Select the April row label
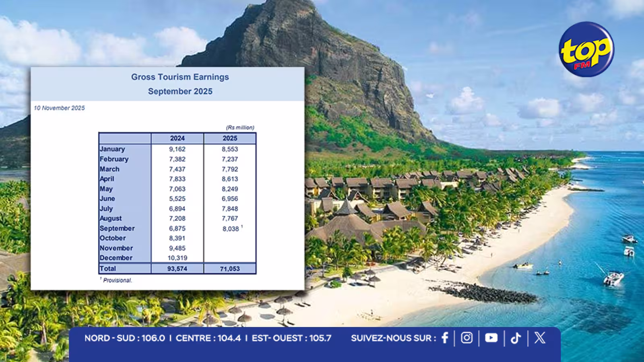644x362 pixels. tap(107, 179)
